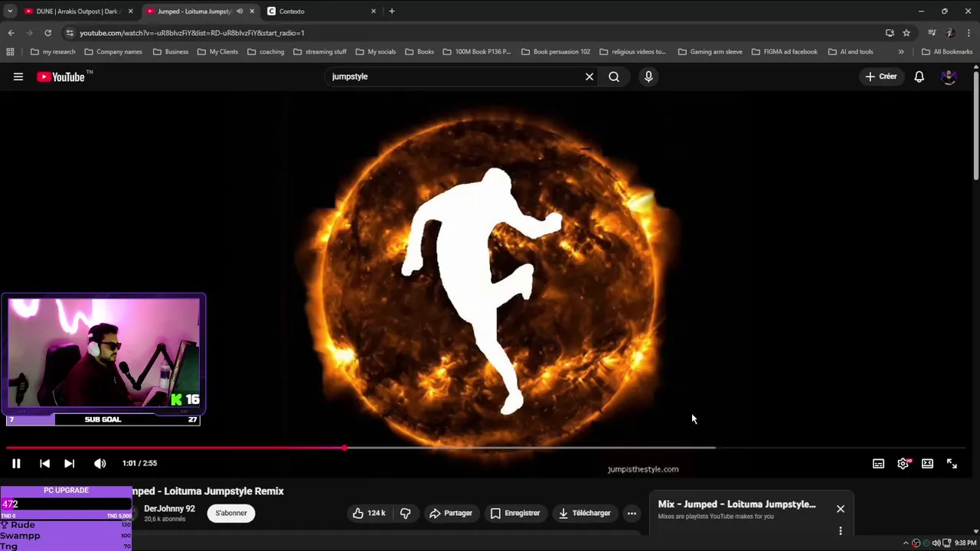
Task: Open the DerJohnny 92 channel
Action: [169, 508]
